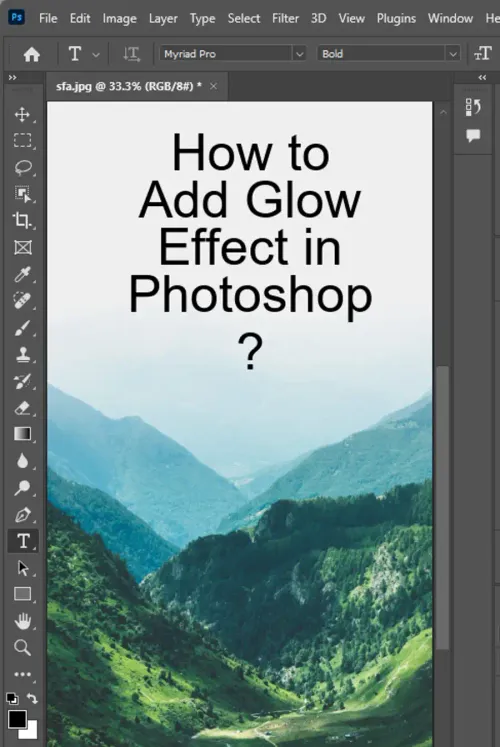Image resolution: width=500 pixels, height=747 pixels.
Task: Open the Type tool preset picker dropdown
Action: click(96, 54)
